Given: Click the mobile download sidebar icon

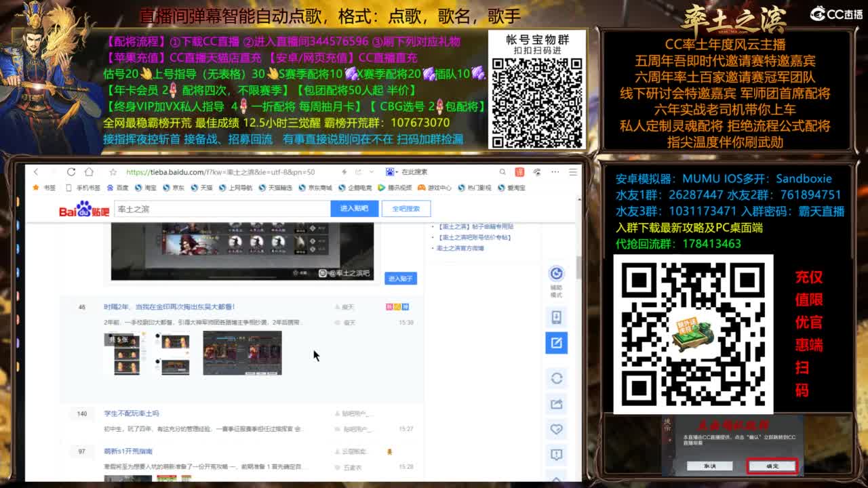Looking at the screenshot, I should click(x=556, y=317).
